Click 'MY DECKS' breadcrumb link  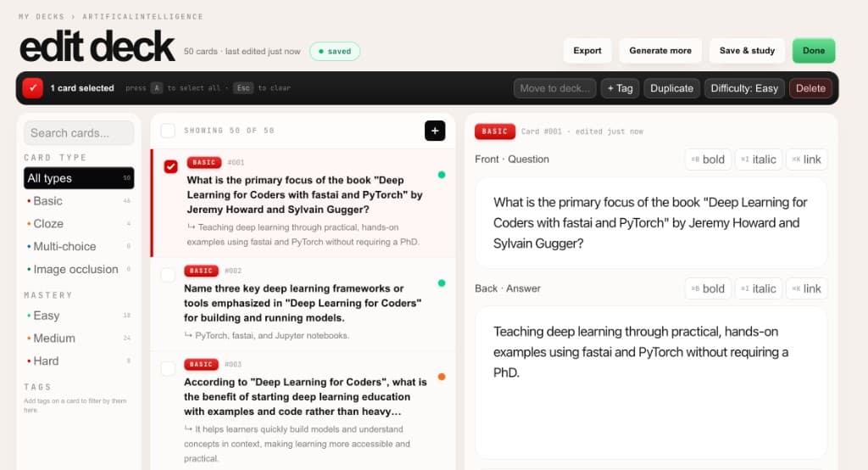coord(42,17)
